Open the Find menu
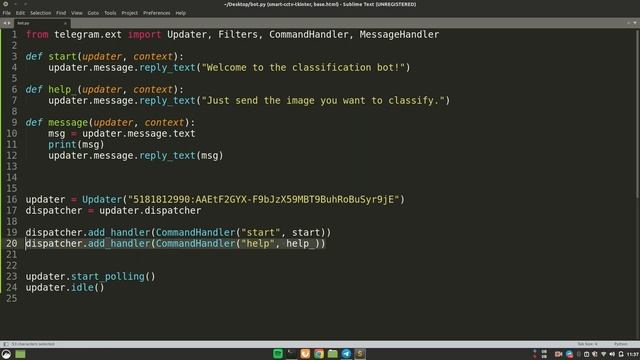Image resolution: width=640 pixels, height=360 pixels. [61, 13]
